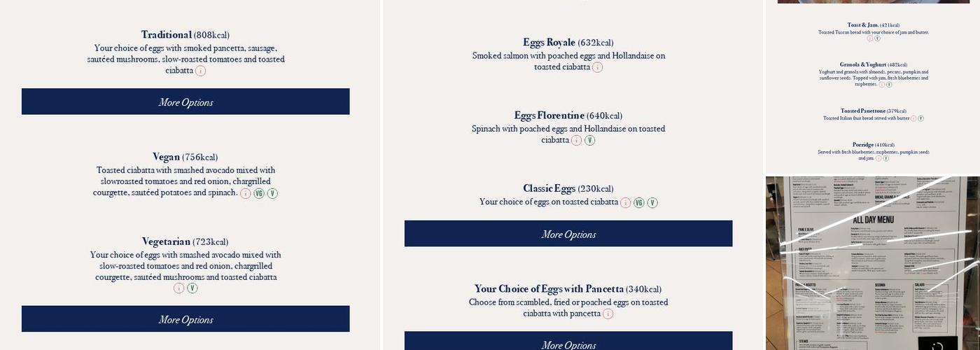980x350 pixels.
Task: Expand More Options below Classic Eggs
Action: (x=568, y=234)
